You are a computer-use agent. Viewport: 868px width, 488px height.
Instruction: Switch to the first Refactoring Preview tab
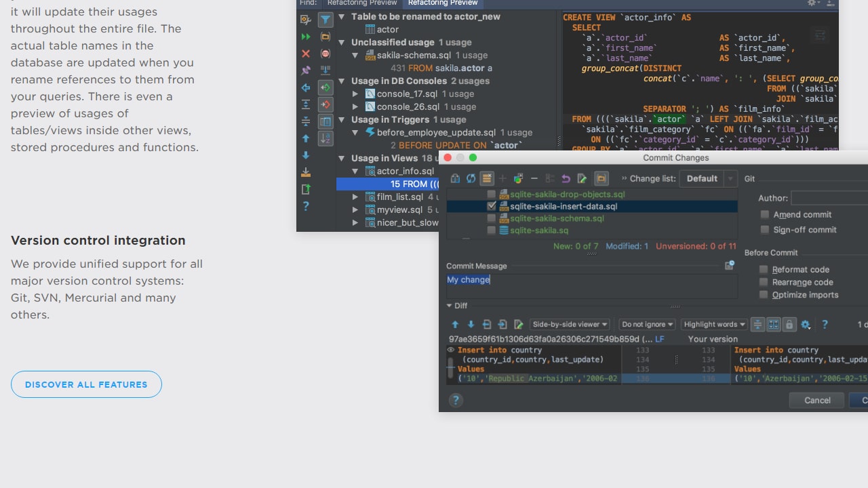coord(362,3)
